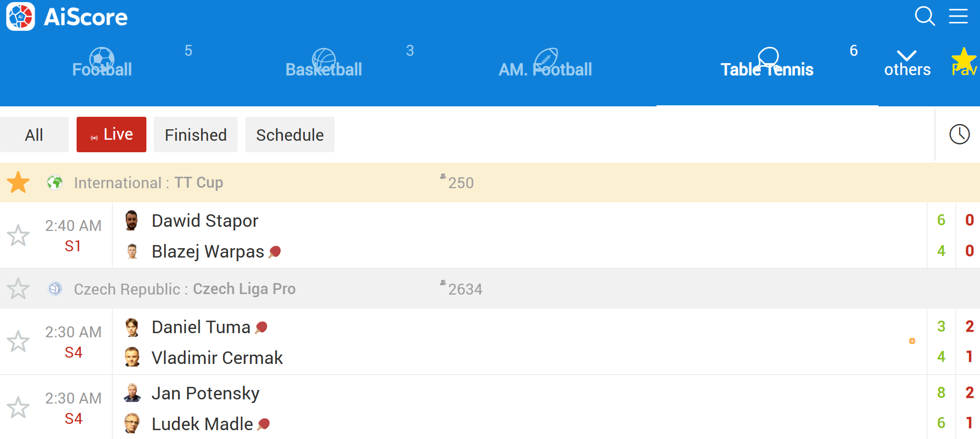
Task: Open the Czech Liga Pro league link
Action: 244,289
